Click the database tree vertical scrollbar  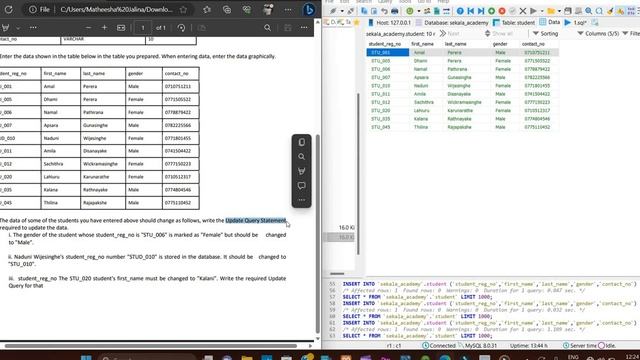point(358,173)
